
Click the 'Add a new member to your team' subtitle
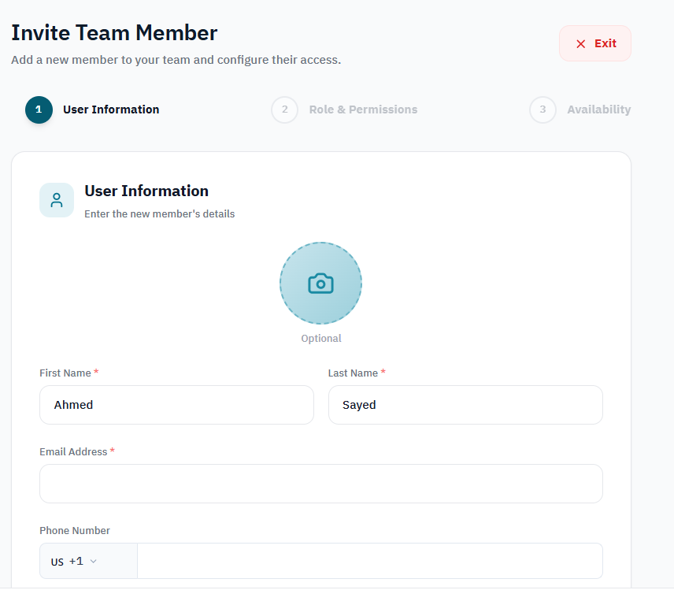pos(176,60)
